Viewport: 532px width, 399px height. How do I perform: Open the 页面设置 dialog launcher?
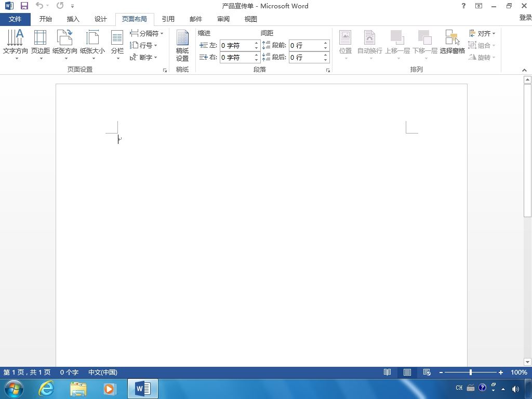click(165, 70)
